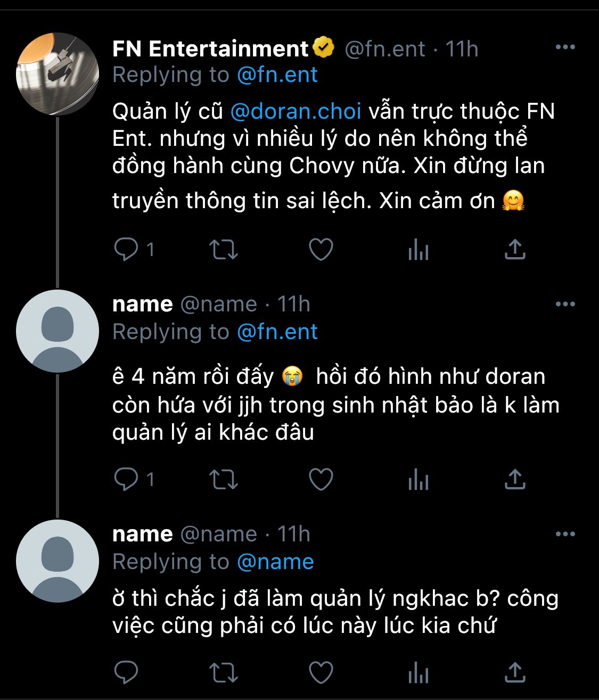
Task: Open more options for FN Entertainment tweet
Action: pyautogui.click(x=565, y=47)
